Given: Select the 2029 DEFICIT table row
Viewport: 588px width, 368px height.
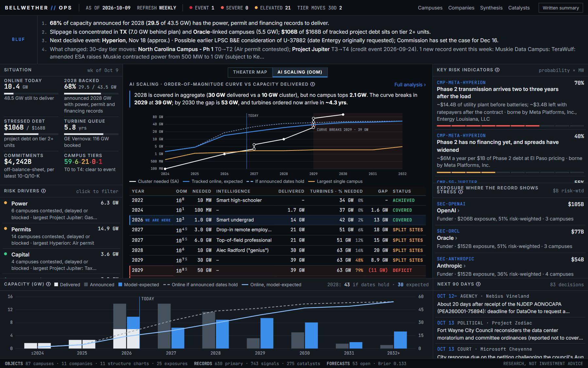Looking at the screenshot, I should (278, 270).
